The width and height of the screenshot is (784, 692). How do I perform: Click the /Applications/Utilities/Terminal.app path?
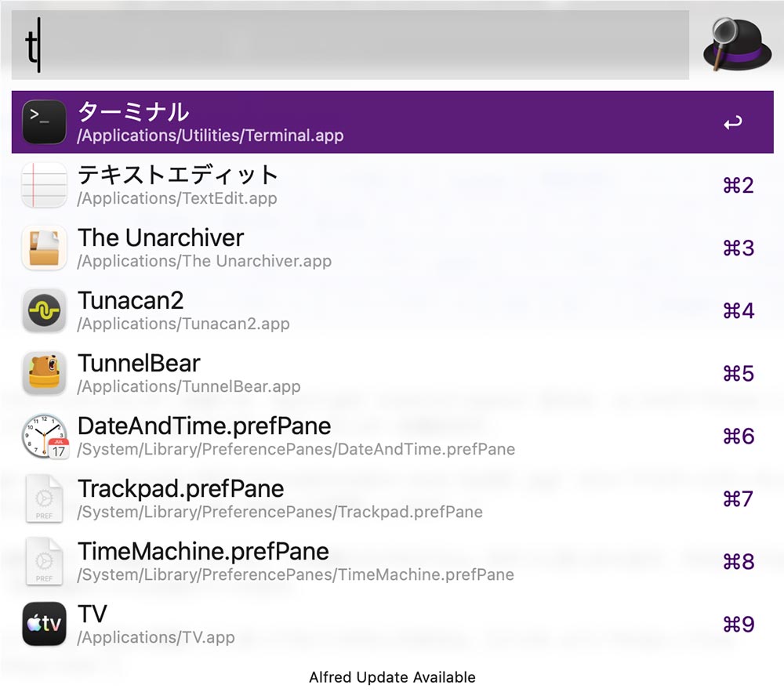tap(210, 136)
